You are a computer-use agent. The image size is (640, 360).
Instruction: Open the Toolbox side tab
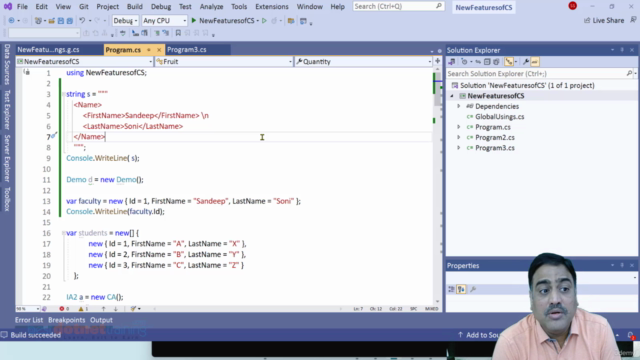(x=7, y=199)
